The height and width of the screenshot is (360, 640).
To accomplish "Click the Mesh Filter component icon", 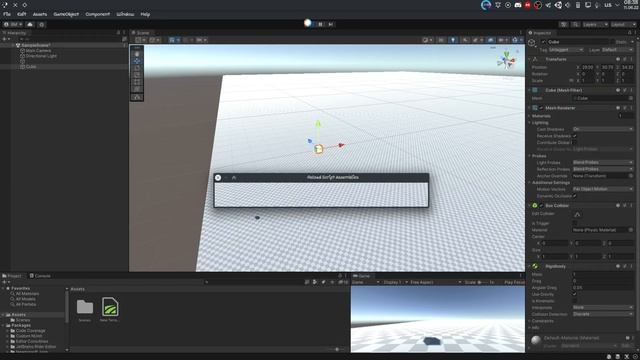I will tap(535, 90).
